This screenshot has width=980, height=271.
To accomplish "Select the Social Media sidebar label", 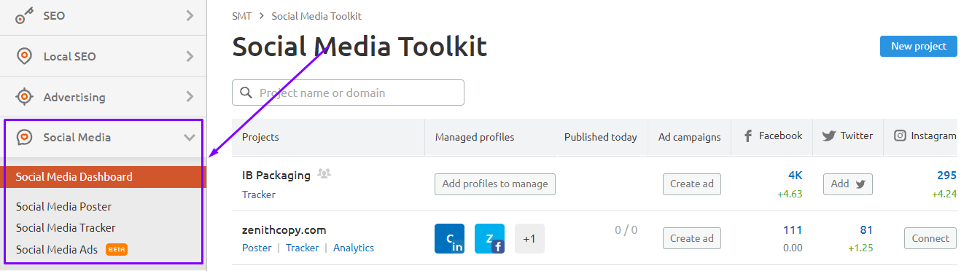I will [x=77, y=137].
